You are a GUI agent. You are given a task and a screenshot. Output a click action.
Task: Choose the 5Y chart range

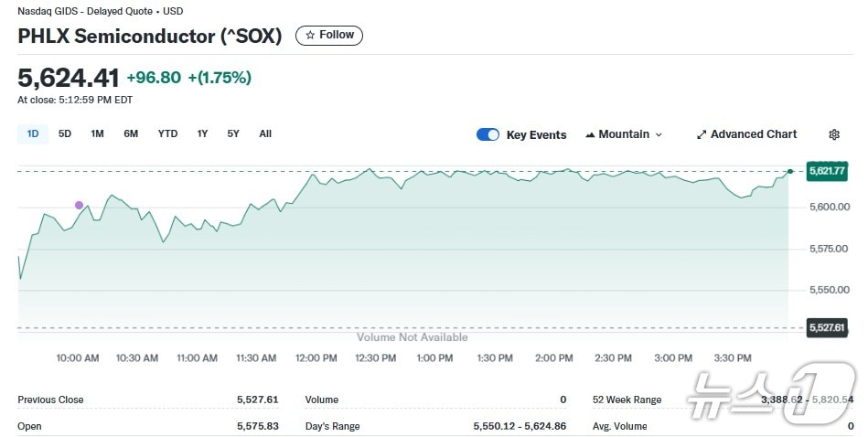click(x=233, y=133)
